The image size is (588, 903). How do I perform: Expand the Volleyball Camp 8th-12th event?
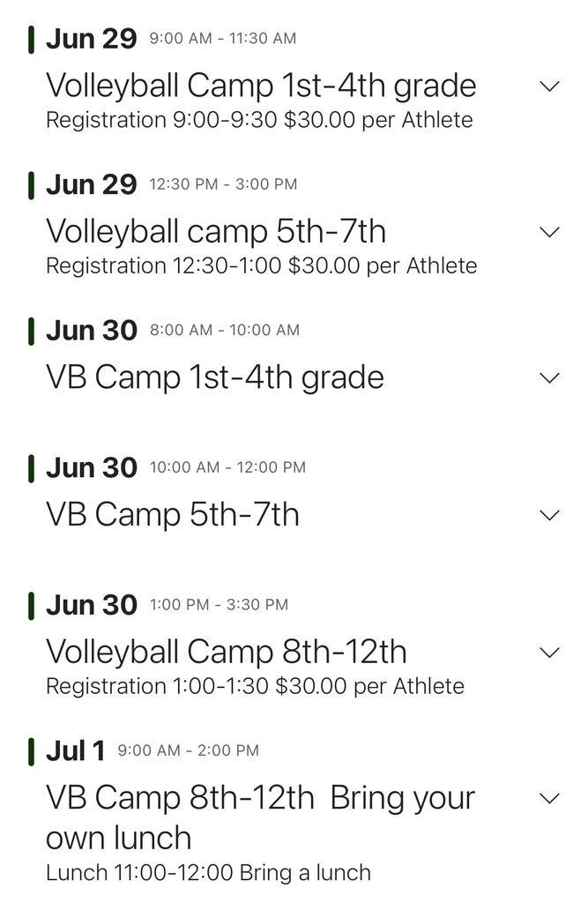[x=549, y=652]
